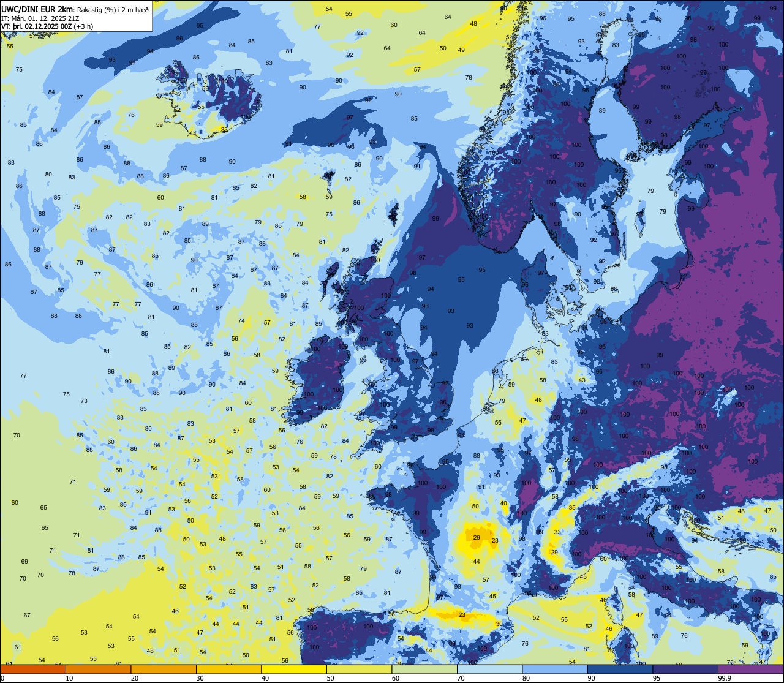The height and width of the screenshot is (683, 784).
Task: Click the 'Rakastig (%) í 2 m hæð' label
Action: (x=112, y=9)
